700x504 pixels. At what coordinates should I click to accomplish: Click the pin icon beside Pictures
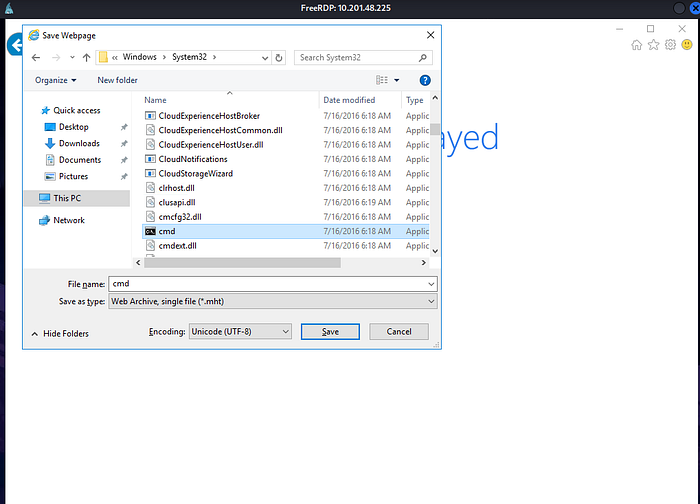point(124,177)
